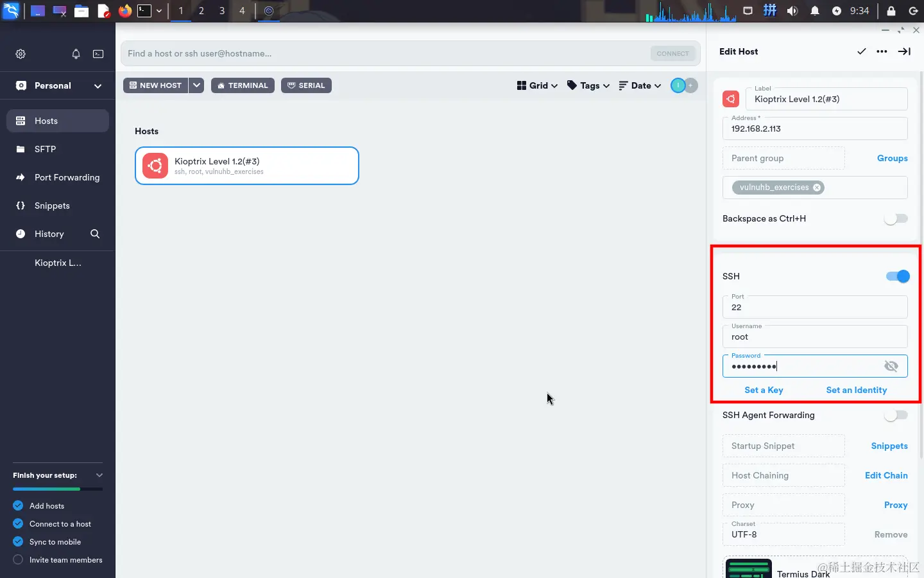Image resolution: width=924 pixels, height=578 pixels.
Task: Enable SSH Agent Forwarding toggle
Action: pos(896,416)
